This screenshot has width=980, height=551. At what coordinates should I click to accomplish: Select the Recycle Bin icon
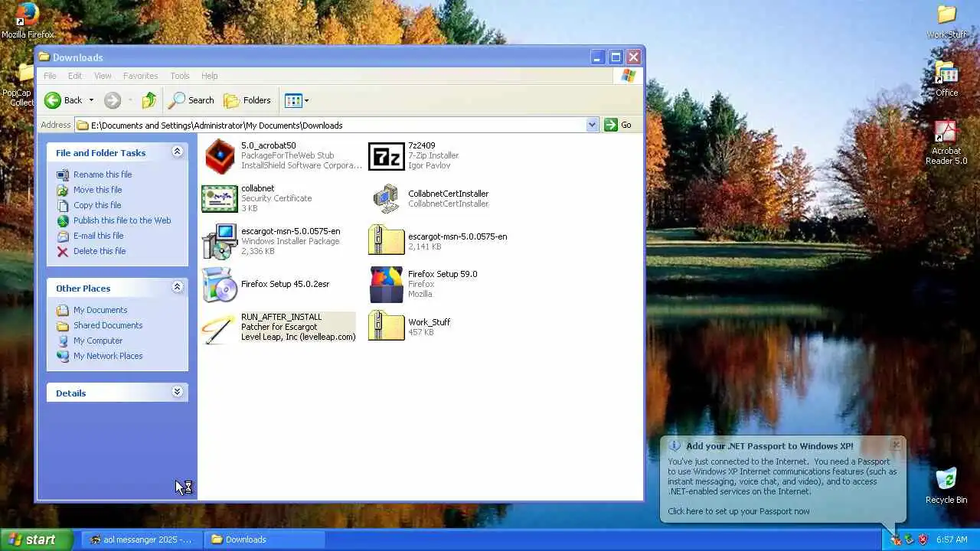pyautogui.click(x=946, y=485)
